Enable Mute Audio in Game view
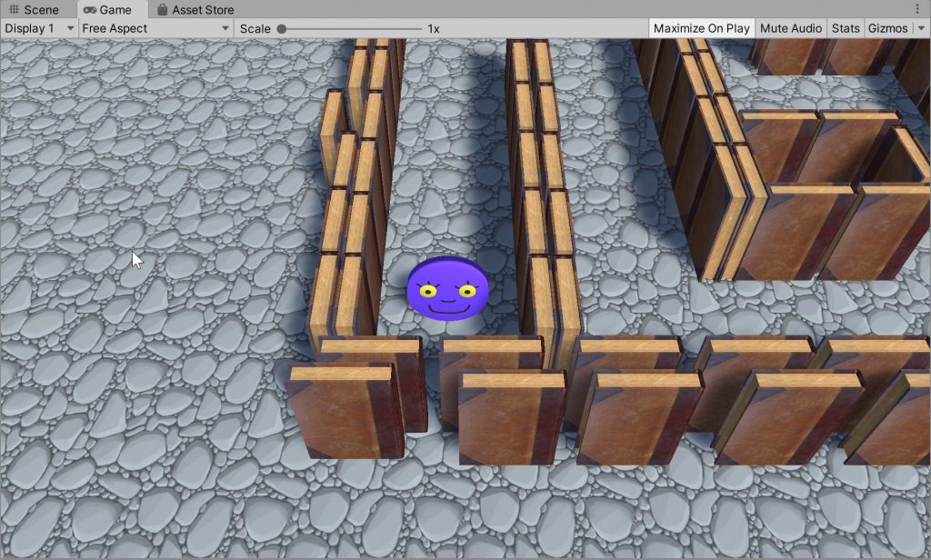Screen dimensions: 931x560 (x=790, y=28)
